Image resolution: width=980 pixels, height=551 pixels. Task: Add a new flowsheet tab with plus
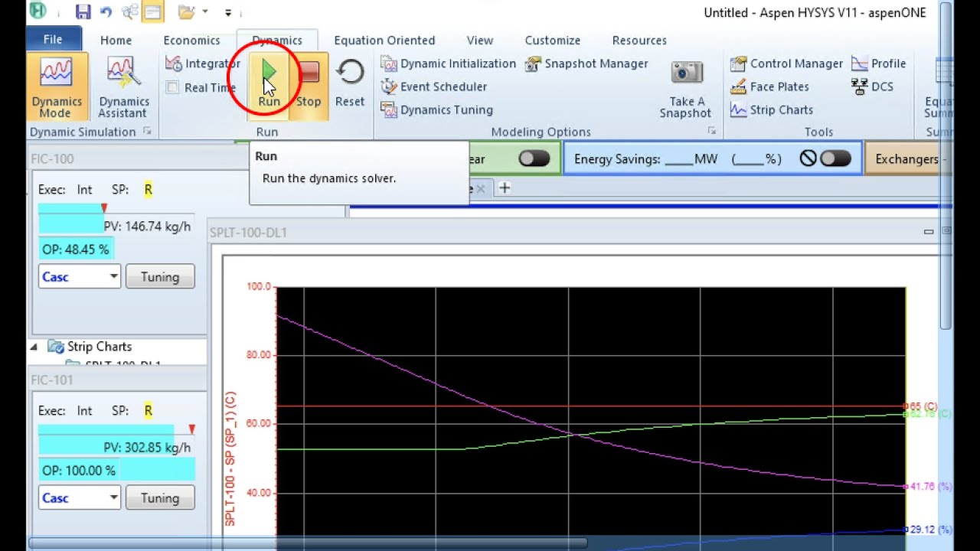click(505, 187)
